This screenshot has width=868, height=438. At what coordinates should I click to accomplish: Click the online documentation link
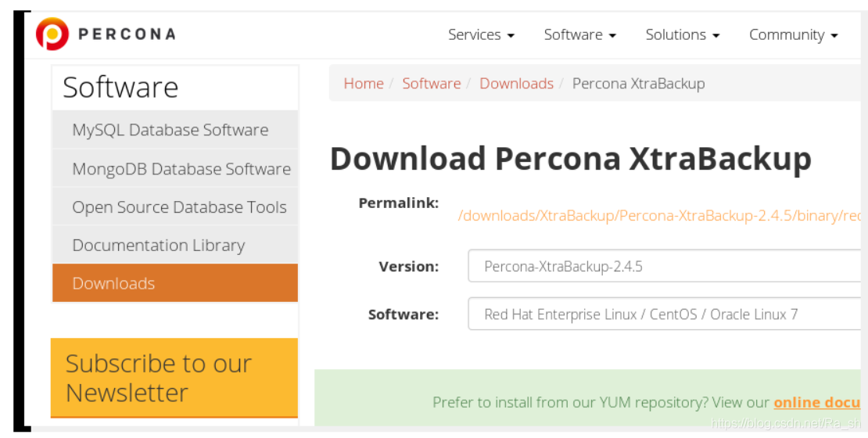coord(817,402)
